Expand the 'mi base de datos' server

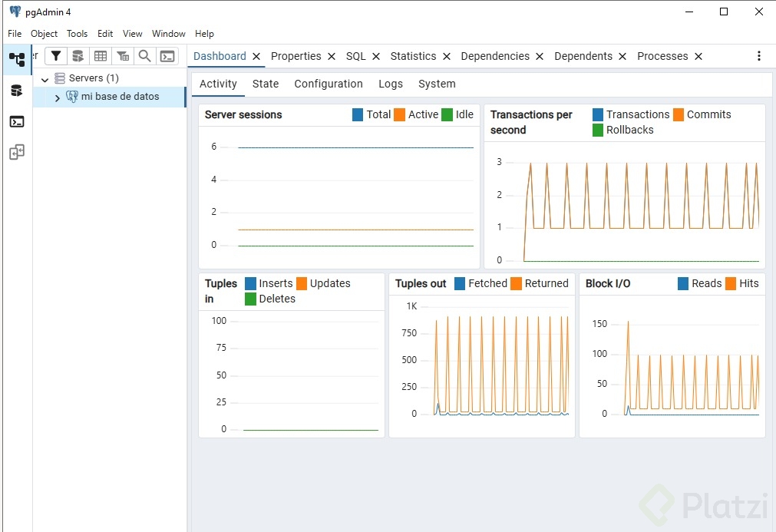point(58,97)
